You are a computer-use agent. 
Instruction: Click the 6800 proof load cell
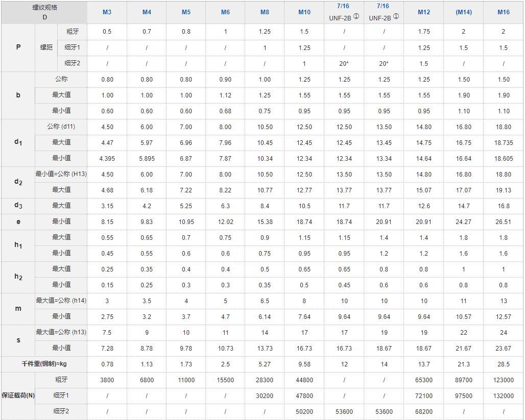pyautogui.click(x=147, y=380)
